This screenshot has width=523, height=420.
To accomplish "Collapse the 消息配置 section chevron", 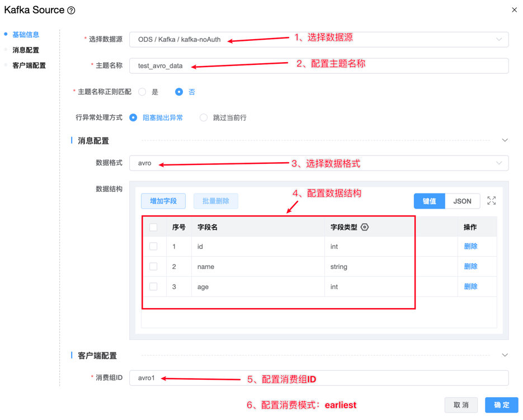I will (505, 140).
